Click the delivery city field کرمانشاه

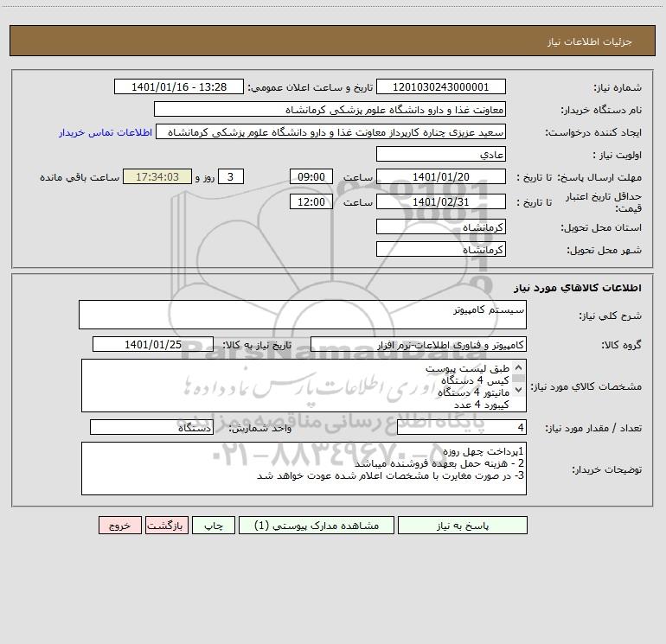pyautogui.click(x=441, y=249)
